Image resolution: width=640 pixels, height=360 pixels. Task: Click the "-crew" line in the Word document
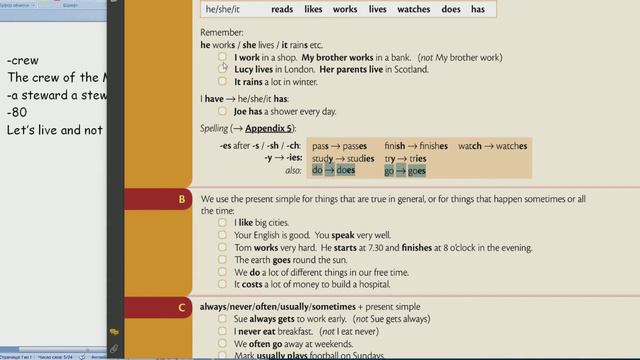[23, 60]
